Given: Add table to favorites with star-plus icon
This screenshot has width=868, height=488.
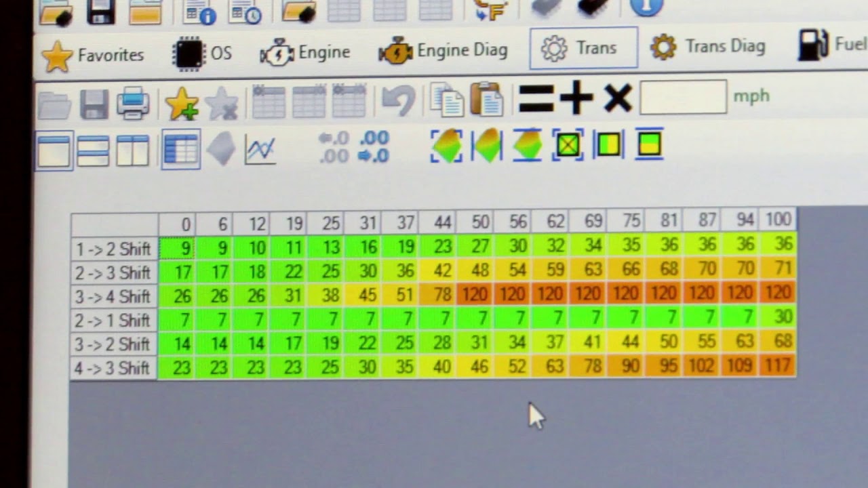Looking at the screenshot, I should tap(182, 104).
